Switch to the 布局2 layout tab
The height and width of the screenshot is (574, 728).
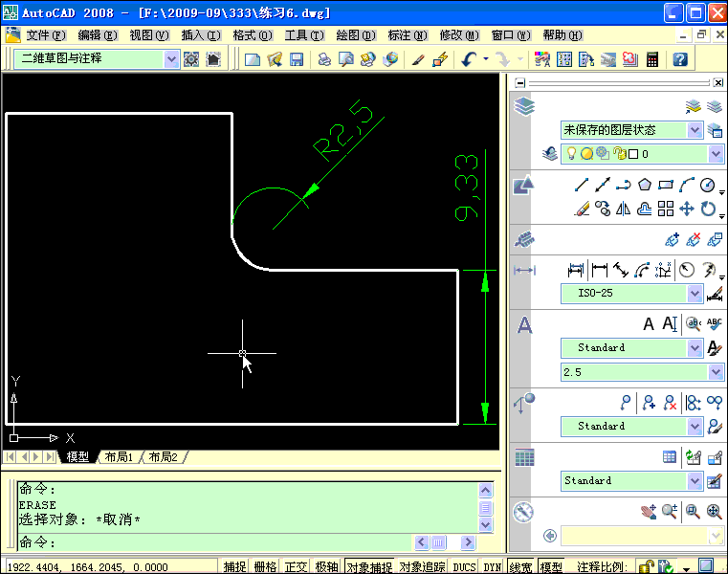point(163,457)
